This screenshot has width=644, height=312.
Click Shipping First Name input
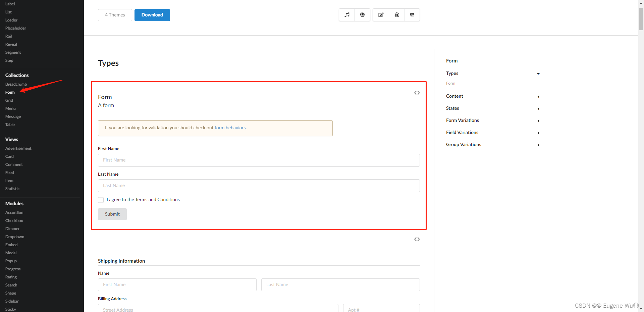pos(177,285)
